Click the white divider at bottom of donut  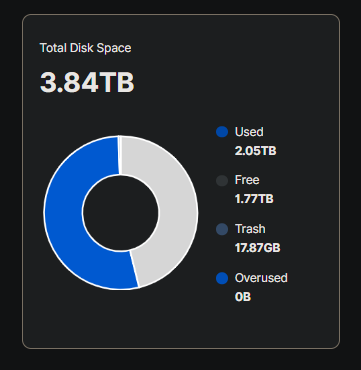click(134, 269)
